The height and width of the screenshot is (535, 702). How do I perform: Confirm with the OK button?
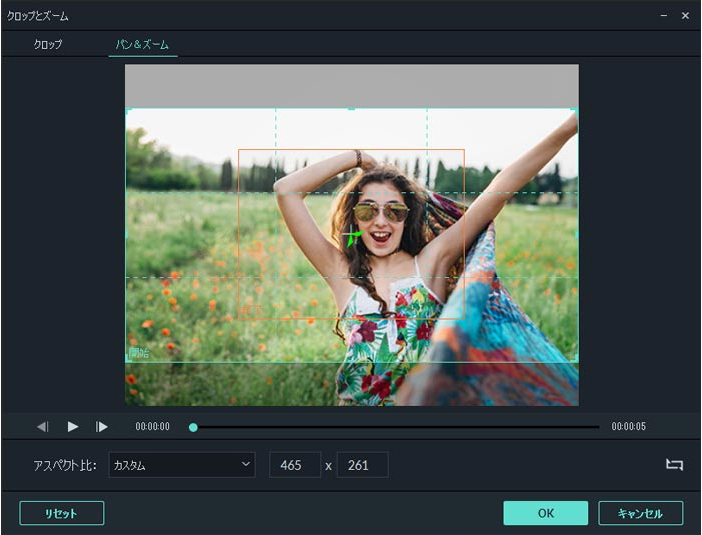tap(545, 513)
